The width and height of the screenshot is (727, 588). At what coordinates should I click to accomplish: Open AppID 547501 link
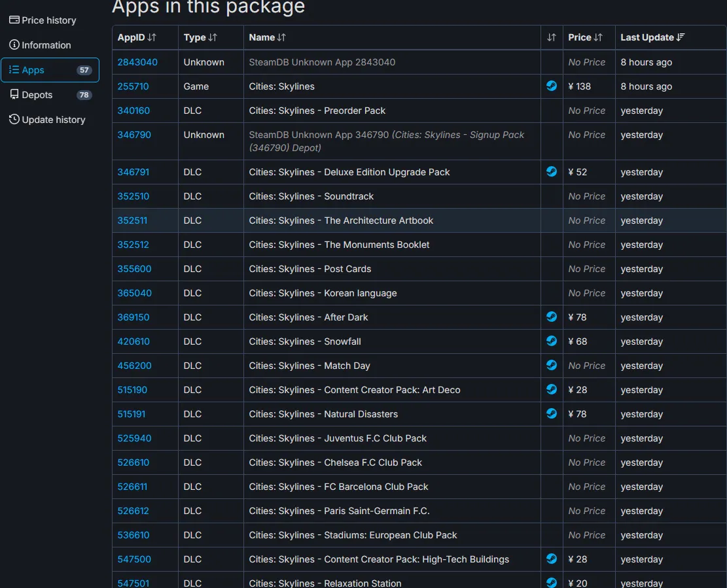(x=133, y=583)
